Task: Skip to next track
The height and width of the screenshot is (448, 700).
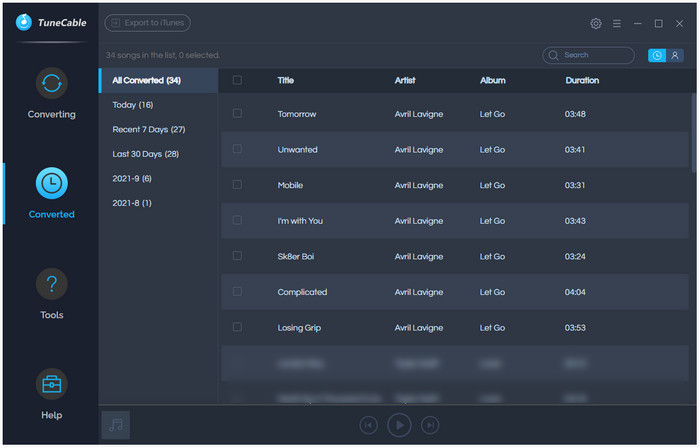Action: 430,425
